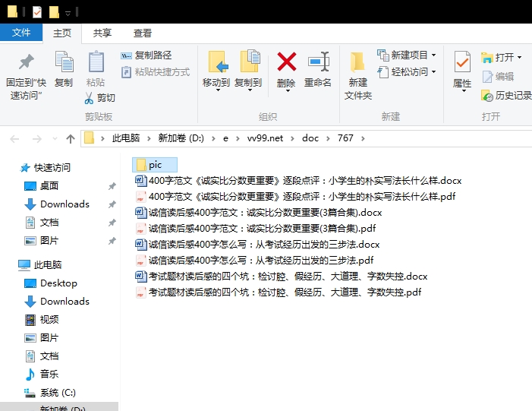The height and width of the screenshot is (411, 532).
Task: Click vv99.net in address breadcrumb
Action: coord(265,138)
